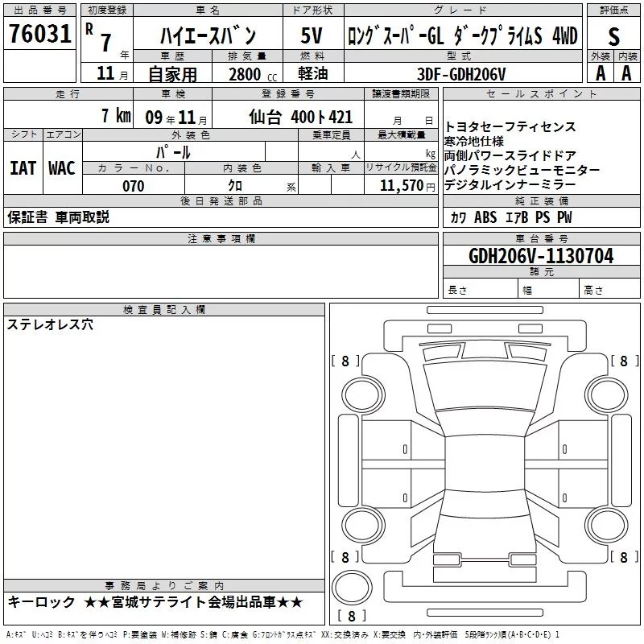The image size is (644, 644).
Task: Click the 2800 cc displacement value
Action: tap(250, 74)
